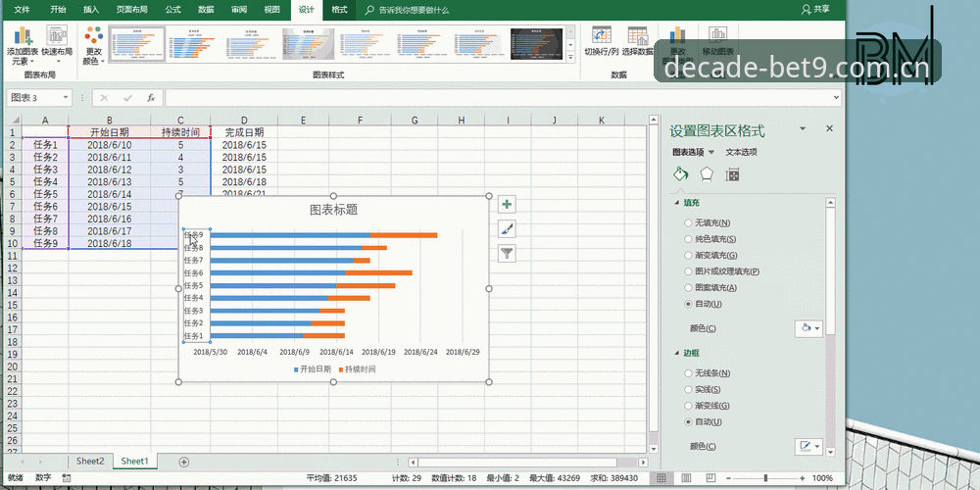
Task: Open Quick Layout gallery
Action: pos(57,46)
